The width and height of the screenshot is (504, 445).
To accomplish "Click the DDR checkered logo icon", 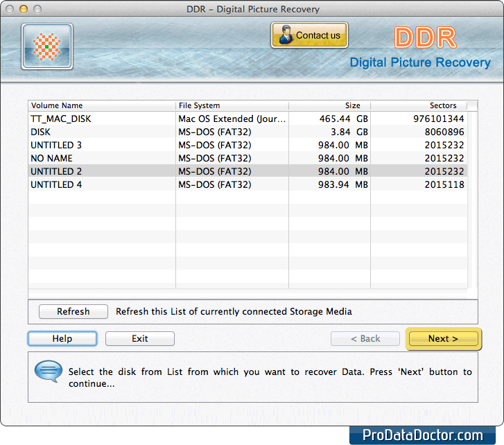I will click(x=47, y=46).
